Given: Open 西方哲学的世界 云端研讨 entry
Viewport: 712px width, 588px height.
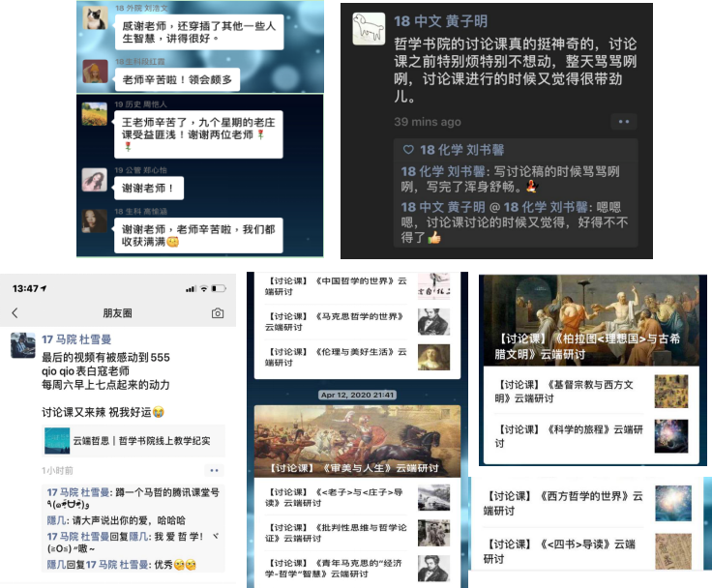Looking at the screenshot, I should click(x=587, y=503).
